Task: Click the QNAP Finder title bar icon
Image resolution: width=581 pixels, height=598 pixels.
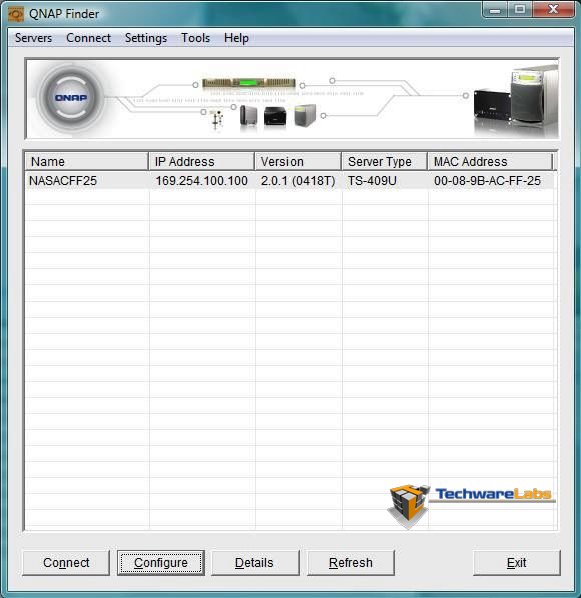Action: pos(16,14)
